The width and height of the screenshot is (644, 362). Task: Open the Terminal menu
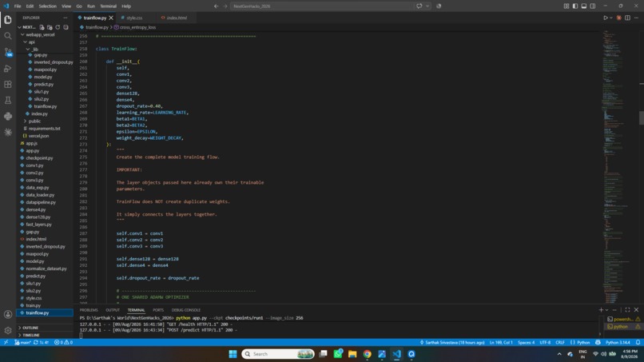pos(108,6)
